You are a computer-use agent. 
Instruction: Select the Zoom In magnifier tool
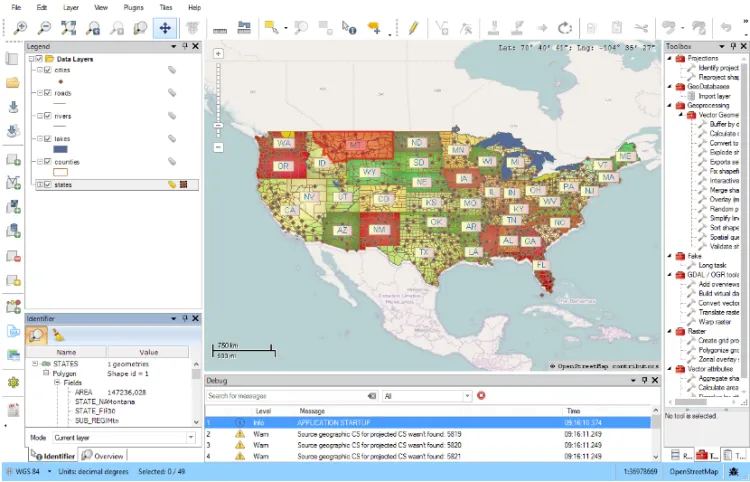(x=20, y=29)
